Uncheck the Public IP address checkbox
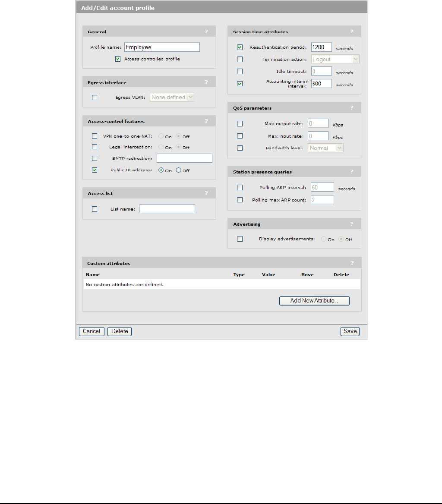 point(95,170)
